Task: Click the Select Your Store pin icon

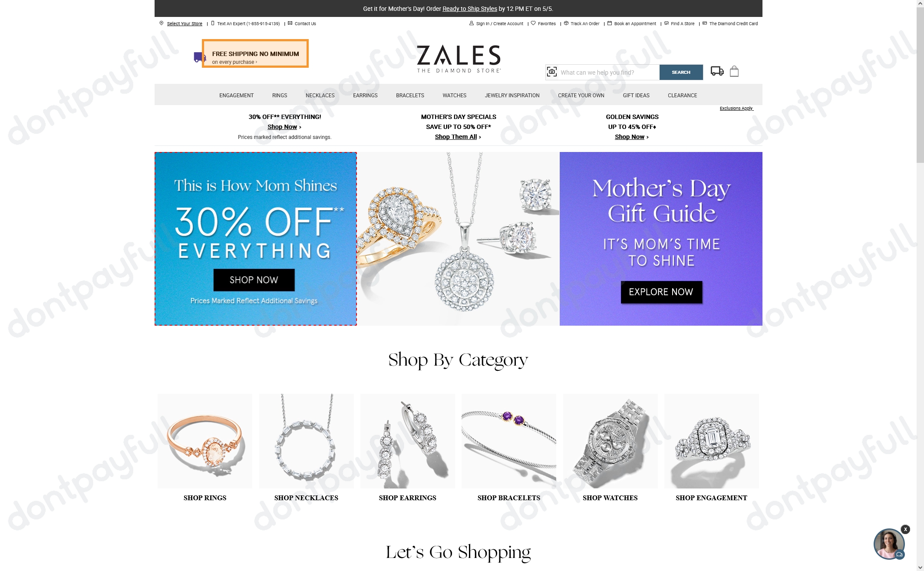Action: tap(162, 23)
